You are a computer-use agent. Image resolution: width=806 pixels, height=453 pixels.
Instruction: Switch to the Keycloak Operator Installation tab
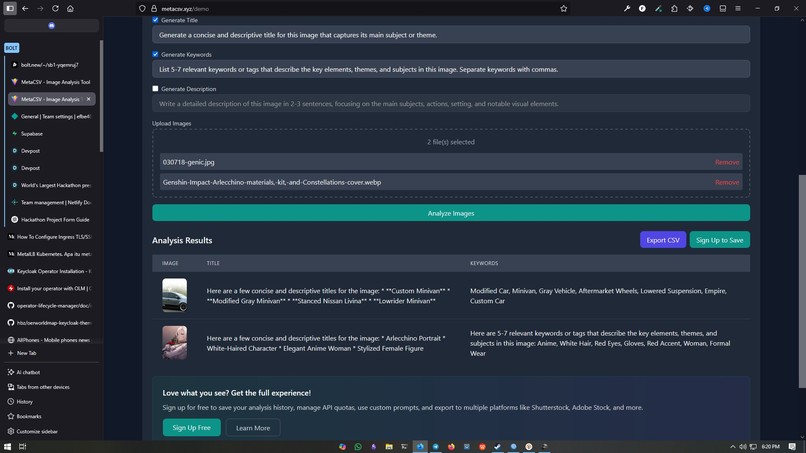(x=50, y=271)
